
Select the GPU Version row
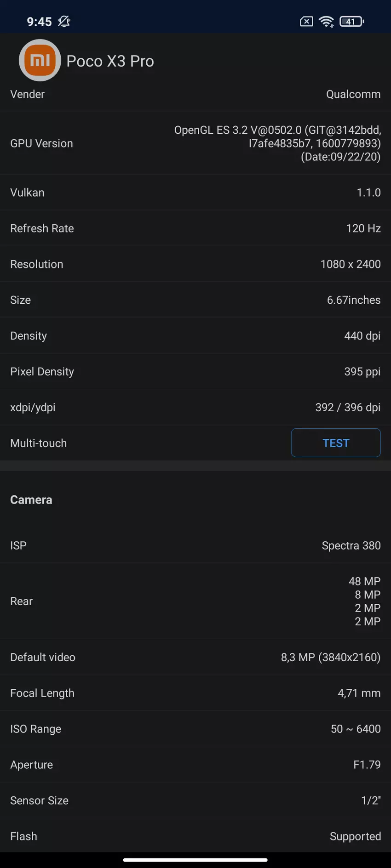pos(195,143)
